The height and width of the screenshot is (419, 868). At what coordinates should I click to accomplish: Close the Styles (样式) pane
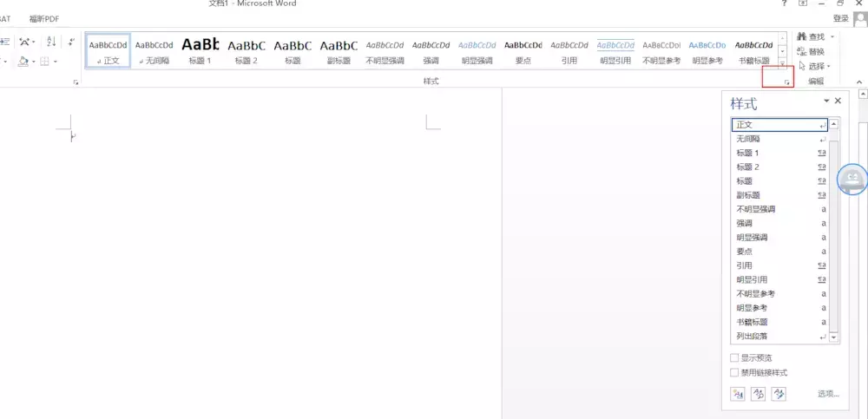click(838, 101)
